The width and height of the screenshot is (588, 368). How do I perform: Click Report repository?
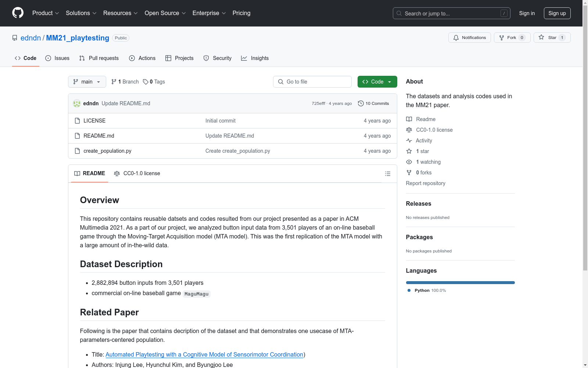[x=426, y=183]
